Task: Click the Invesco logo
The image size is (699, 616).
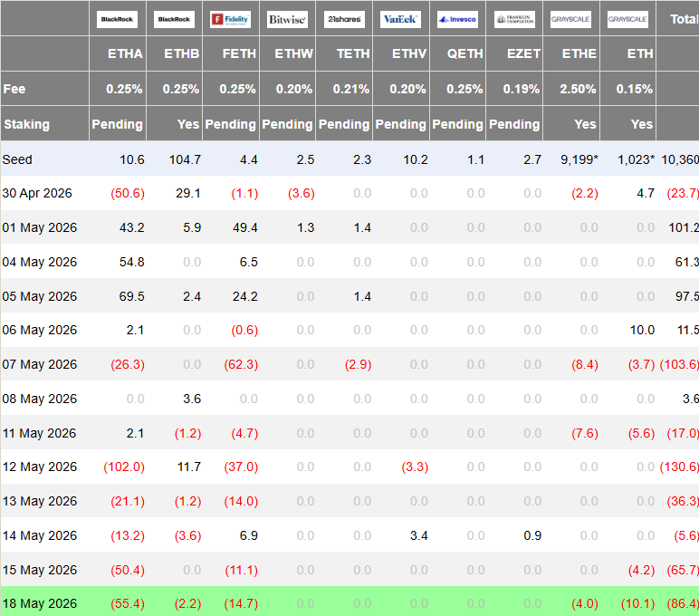Action: click(457, 19)
